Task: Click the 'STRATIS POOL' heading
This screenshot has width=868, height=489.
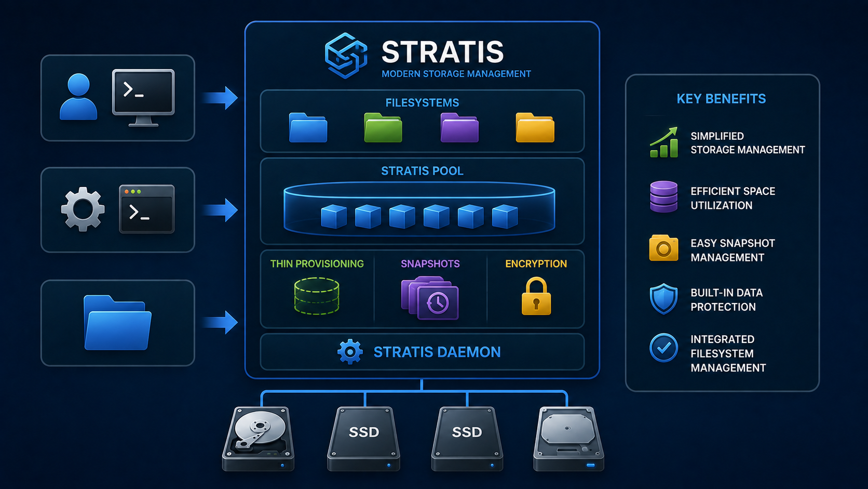Action: point(422,171)
